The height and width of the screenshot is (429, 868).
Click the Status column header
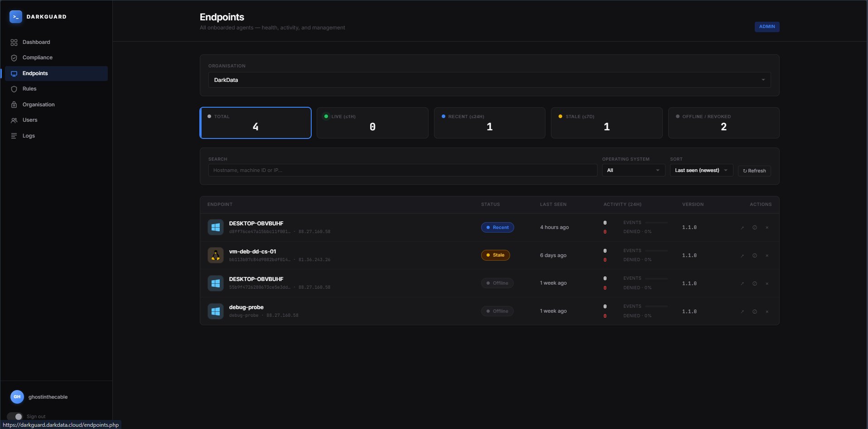[490, 205]
